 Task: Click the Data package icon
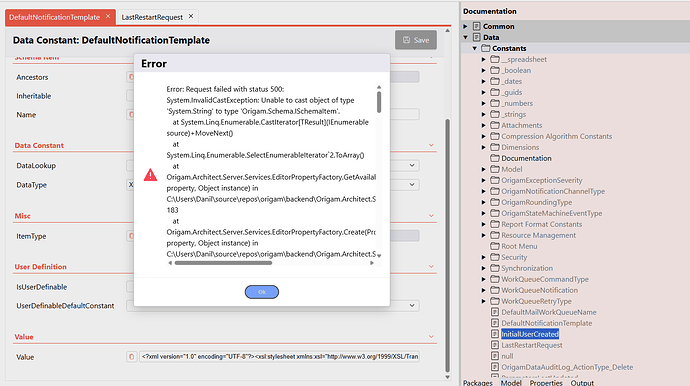[477, 37]
